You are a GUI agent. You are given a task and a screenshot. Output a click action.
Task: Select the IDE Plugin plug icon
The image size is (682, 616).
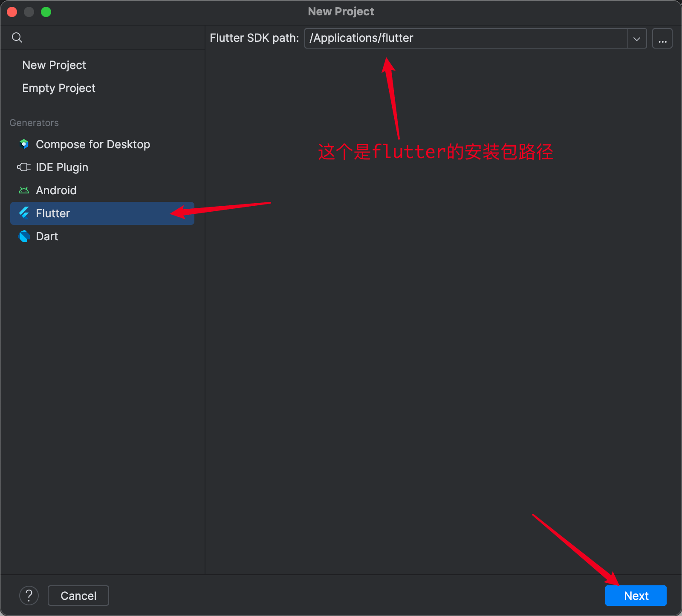24,167
